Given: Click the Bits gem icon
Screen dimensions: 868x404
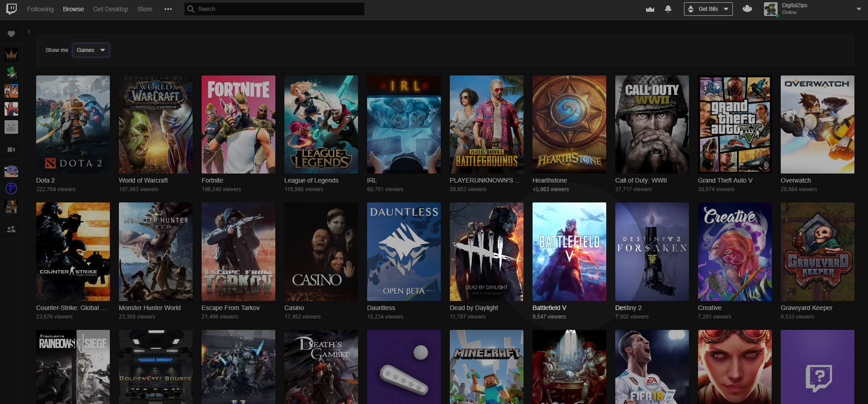Looking at the screenshot, I should tap(691, 9).
